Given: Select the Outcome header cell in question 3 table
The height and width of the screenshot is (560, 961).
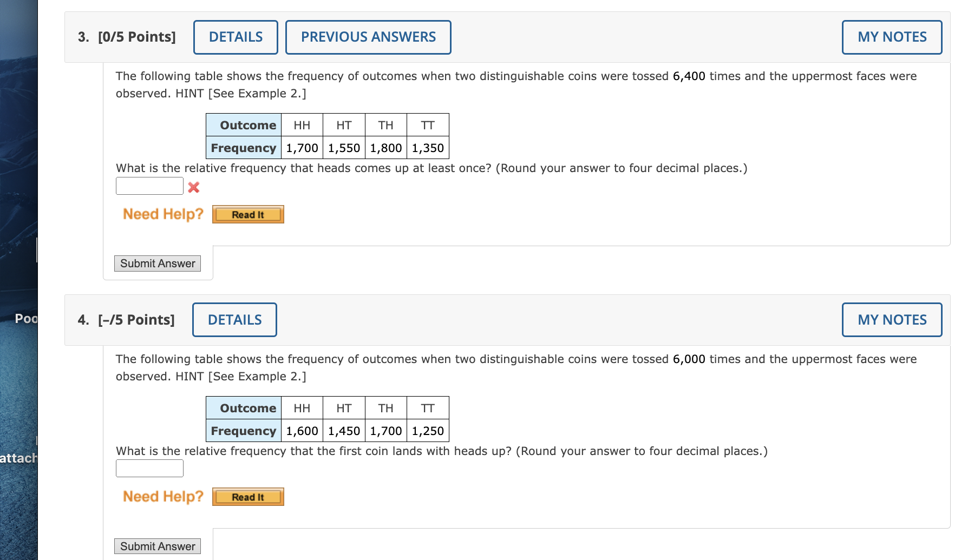Looking at the screenshot, I should tap(243, 125).
